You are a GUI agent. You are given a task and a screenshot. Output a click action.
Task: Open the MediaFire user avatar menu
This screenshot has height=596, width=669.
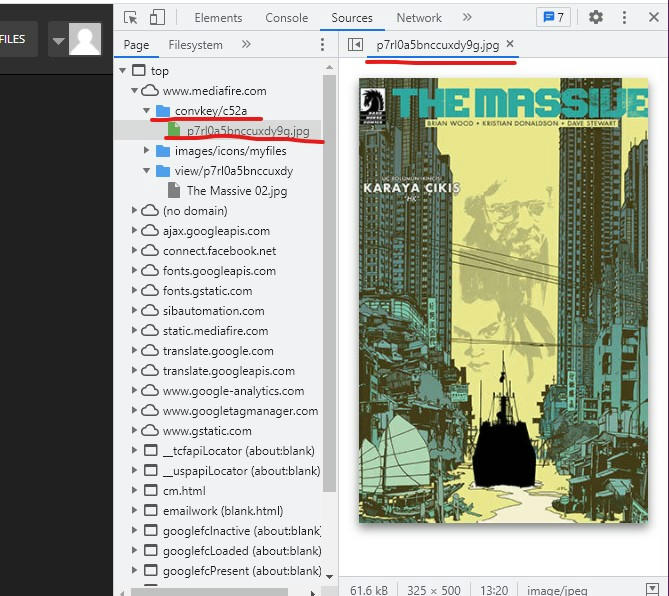[x=77, y=40]
